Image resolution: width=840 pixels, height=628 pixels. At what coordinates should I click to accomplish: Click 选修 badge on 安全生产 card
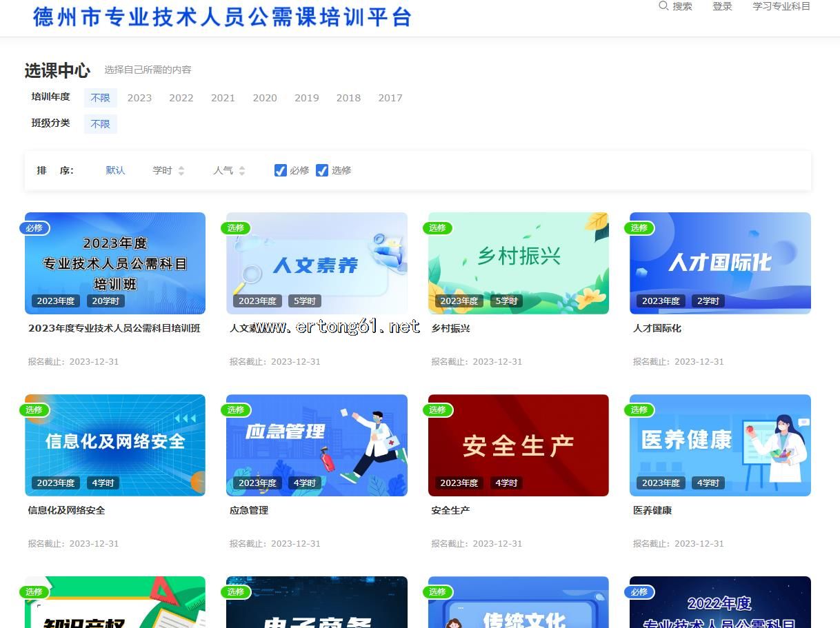click(x=437, y=410)
